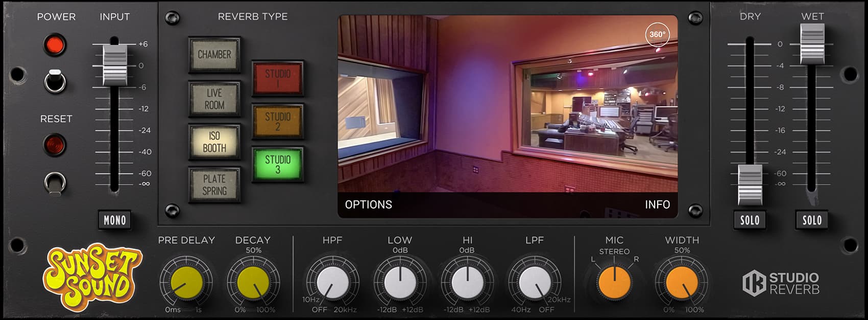The width and height of the screenshot is (868, 320).
Task: Click the yellow Decay knob
Action: (253, 283)
